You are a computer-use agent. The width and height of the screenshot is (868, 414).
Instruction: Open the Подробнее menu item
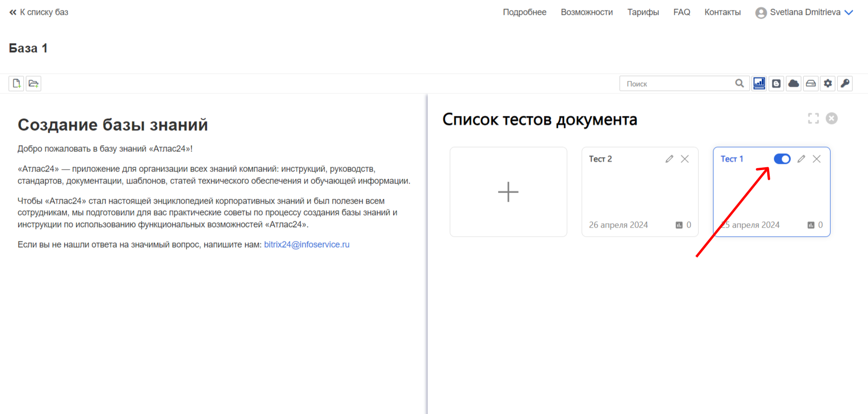click(525, 12)
